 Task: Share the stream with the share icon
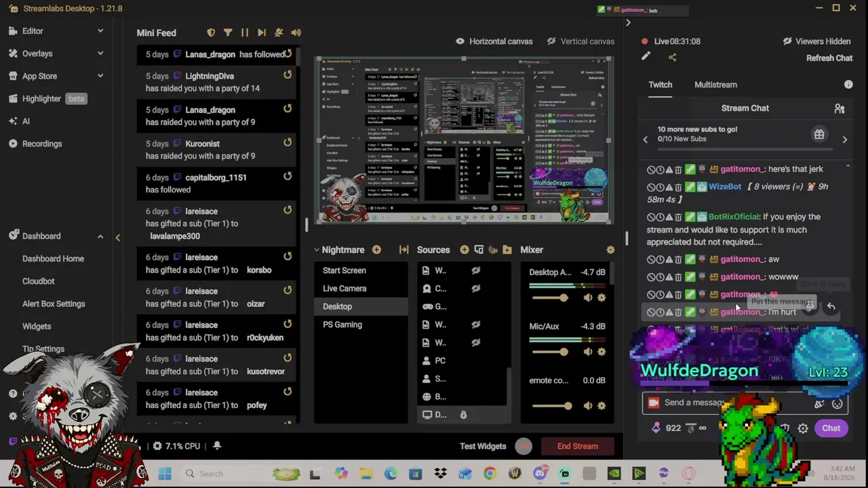(x=673, y=58)
